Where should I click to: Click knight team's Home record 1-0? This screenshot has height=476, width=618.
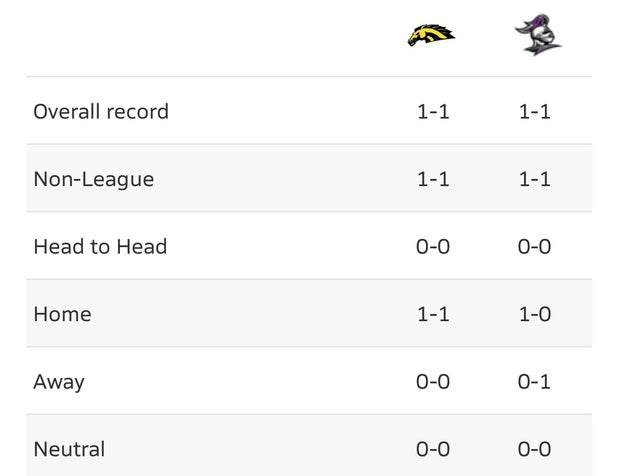[535, 314]
